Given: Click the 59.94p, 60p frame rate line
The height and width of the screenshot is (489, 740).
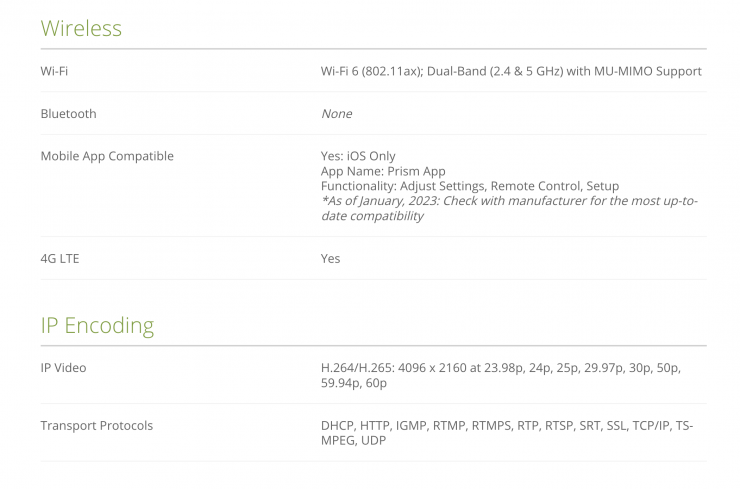Looking at the screenshot, I should 353,383.
